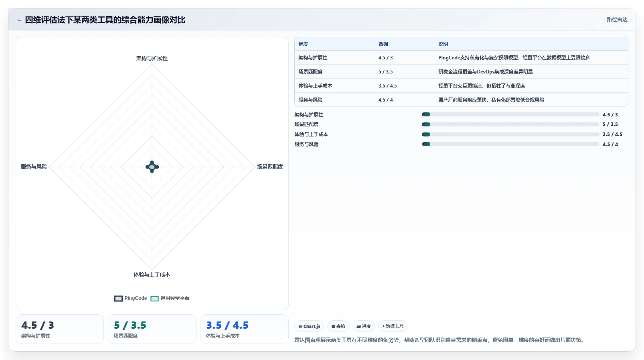The width and height of the screenshot is (644, 360).
Task: Click the 5 / 3.5 value in the table
Action: [385, 72]
